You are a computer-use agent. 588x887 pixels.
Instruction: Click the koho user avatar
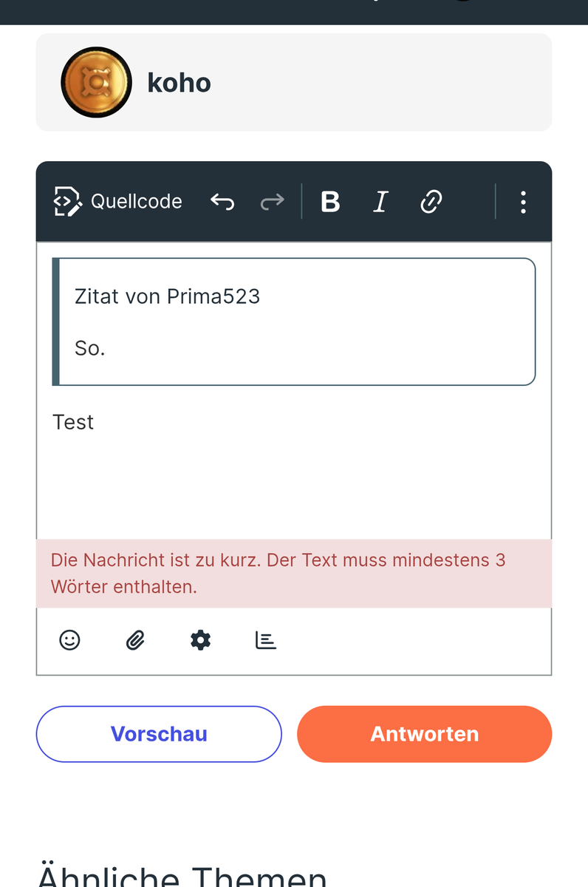click(x=96, y=82)
